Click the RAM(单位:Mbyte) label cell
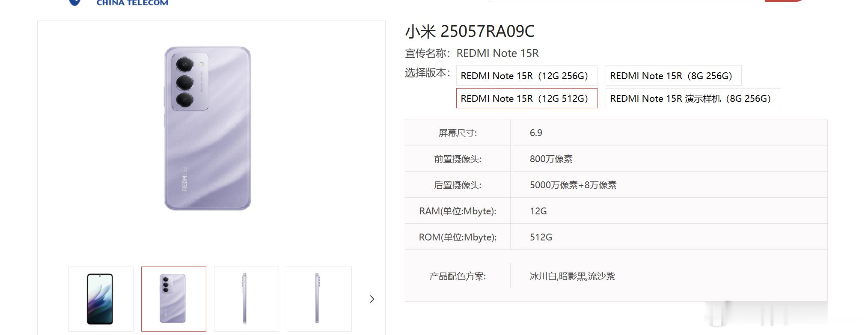This screenshot has width=868, height=335. [458, 211]
